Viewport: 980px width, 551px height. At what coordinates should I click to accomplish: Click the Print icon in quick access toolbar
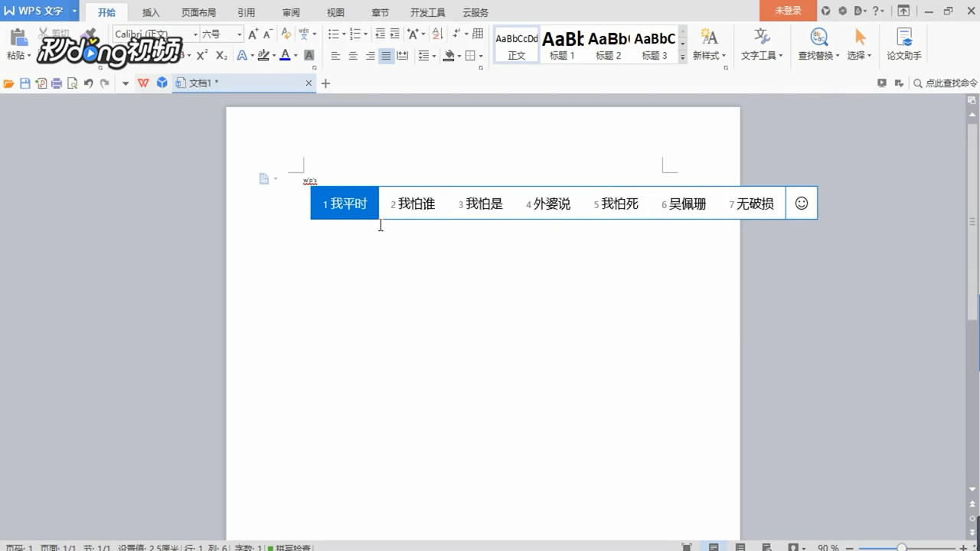(x=56, y=83)
